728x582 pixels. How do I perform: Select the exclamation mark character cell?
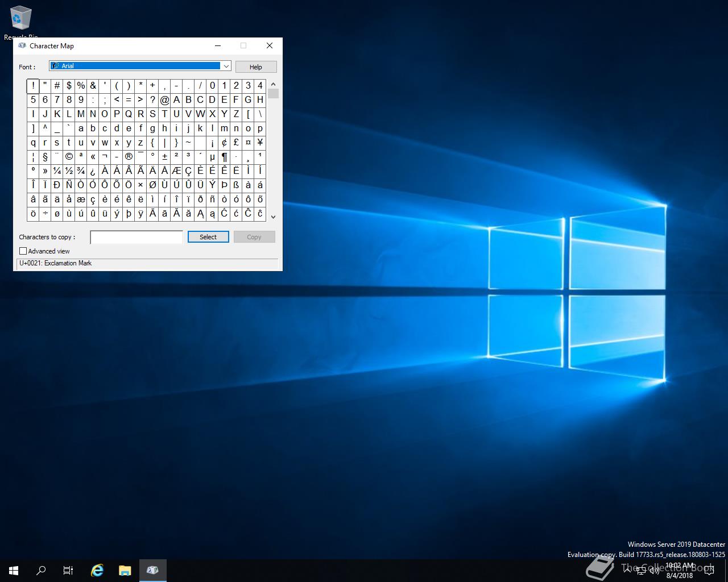33,86
